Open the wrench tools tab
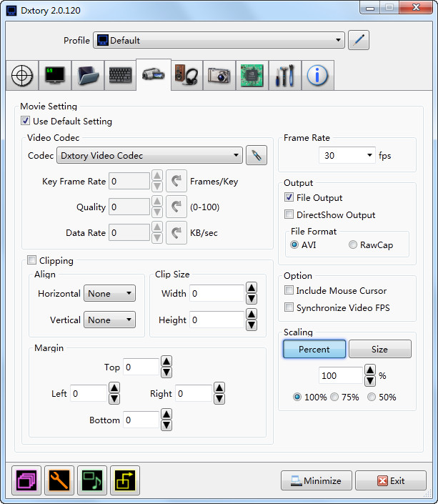Image resolution: width=438 pixels, height=504 pixels. (x=285, y=75)
